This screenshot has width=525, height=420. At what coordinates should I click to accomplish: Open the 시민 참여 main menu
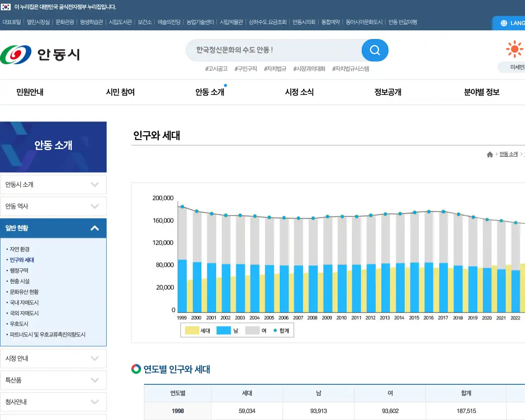120,92
